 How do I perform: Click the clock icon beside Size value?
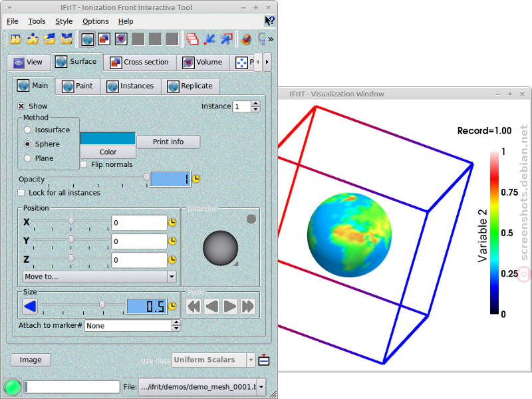[x=172, y=307]
